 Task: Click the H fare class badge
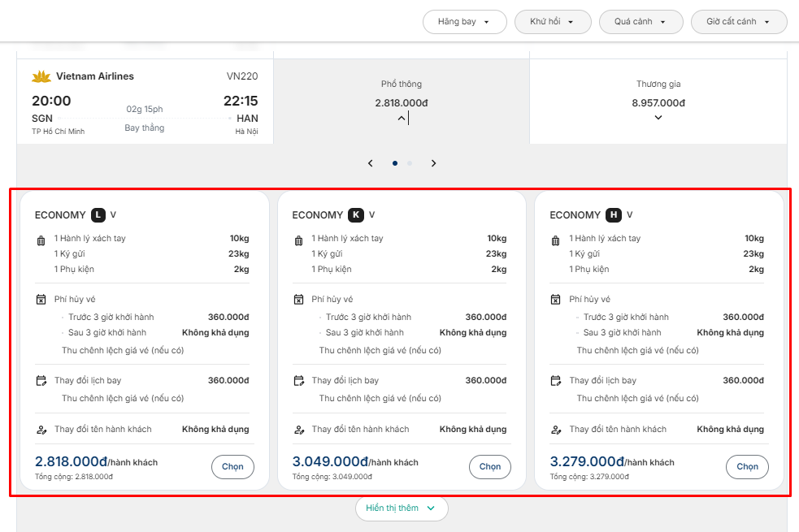[x=614, y=215]
